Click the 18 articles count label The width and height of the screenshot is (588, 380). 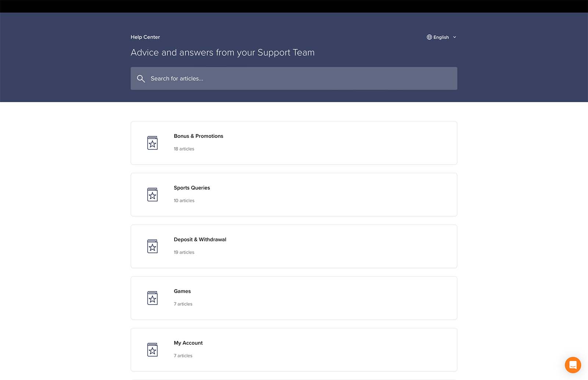tap(184, 149)
